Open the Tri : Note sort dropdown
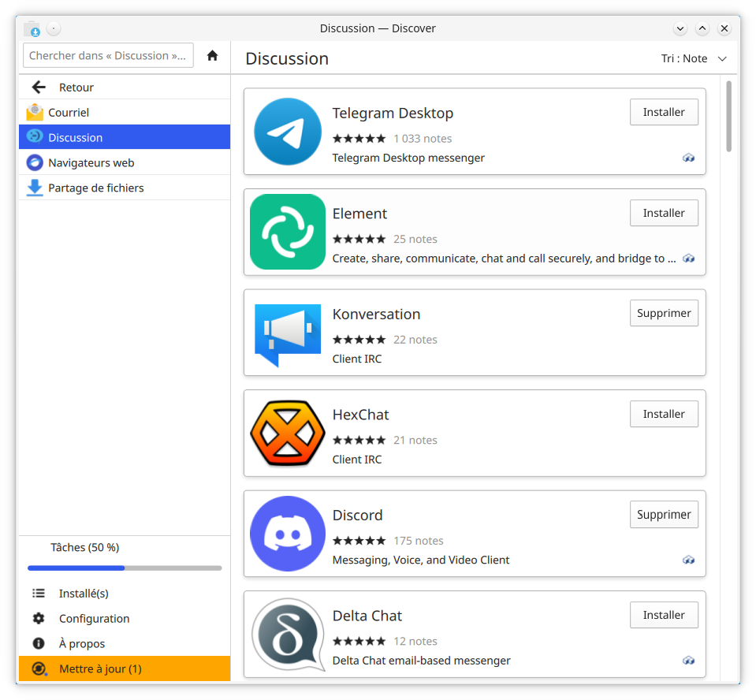756x700 pixels. [x=694, y=58]
